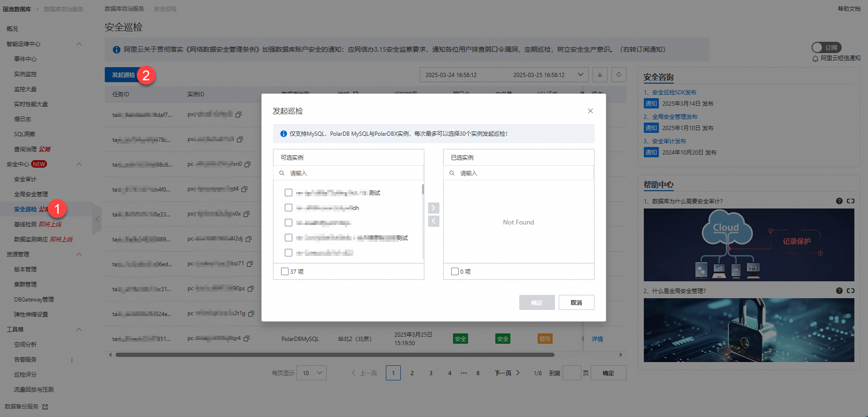
Task: Close the 发起巡检 dialog
Action: 590,111
